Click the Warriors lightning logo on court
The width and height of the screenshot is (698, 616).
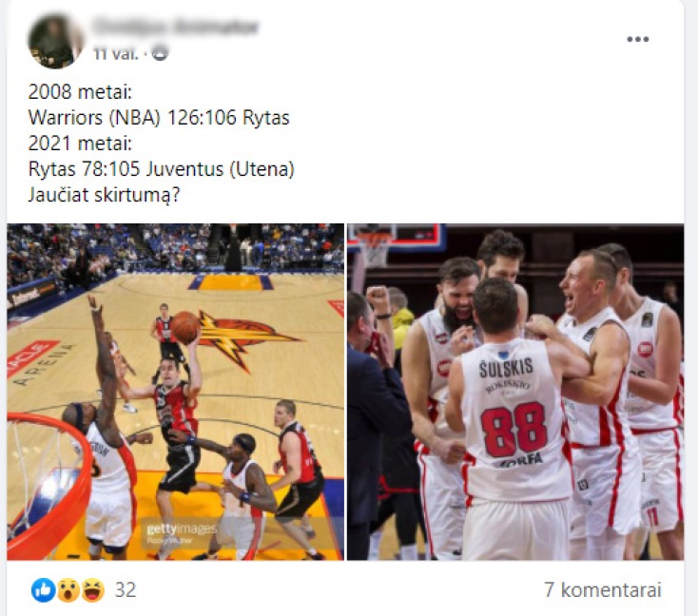242,337
